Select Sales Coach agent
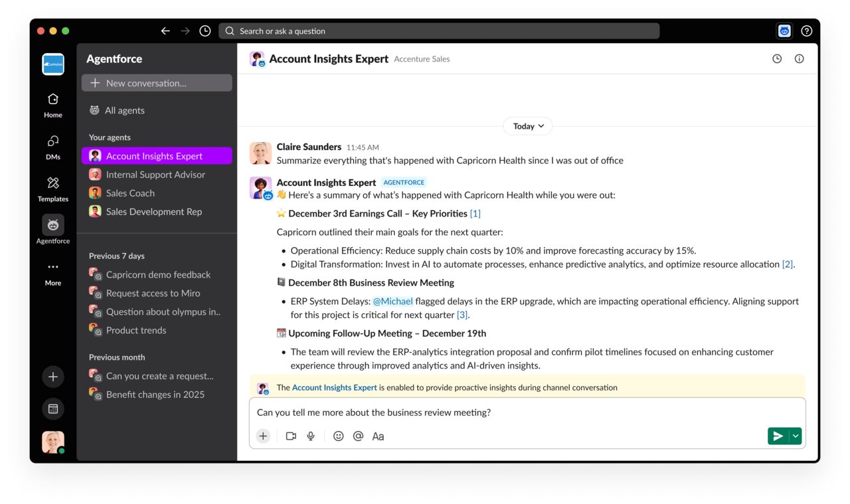 pyautogui.click(x=130, y=193)
